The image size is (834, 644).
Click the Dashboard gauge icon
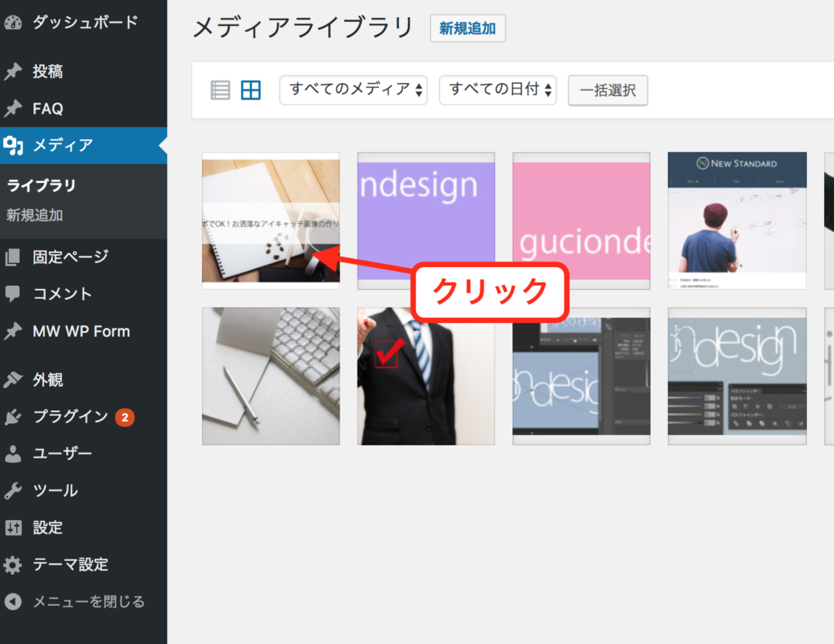[x=13, y=23]
